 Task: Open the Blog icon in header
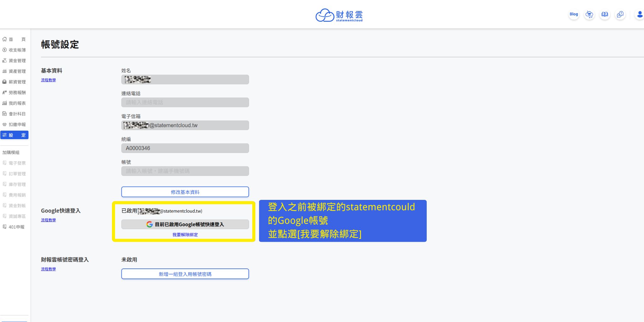(x=574, y=14)
